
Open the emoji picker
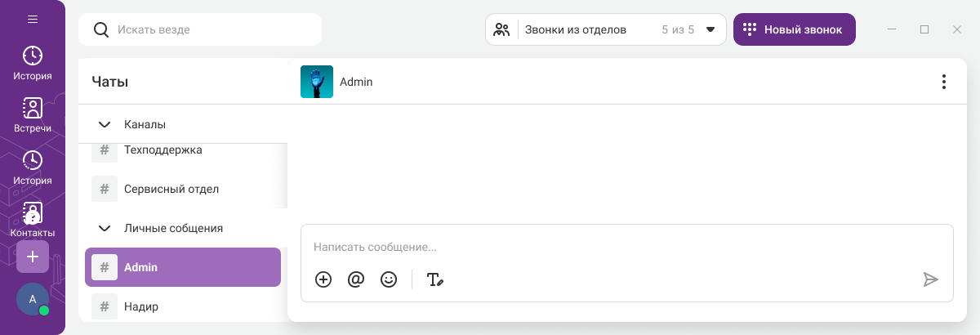(389, 279)
